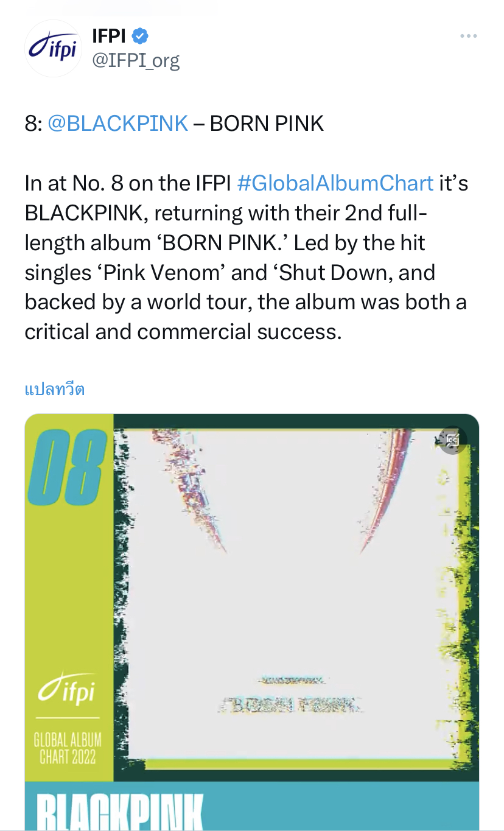
Task: Tap the IFPI display name
Action: pyautogui.click(x=109, y=37)
